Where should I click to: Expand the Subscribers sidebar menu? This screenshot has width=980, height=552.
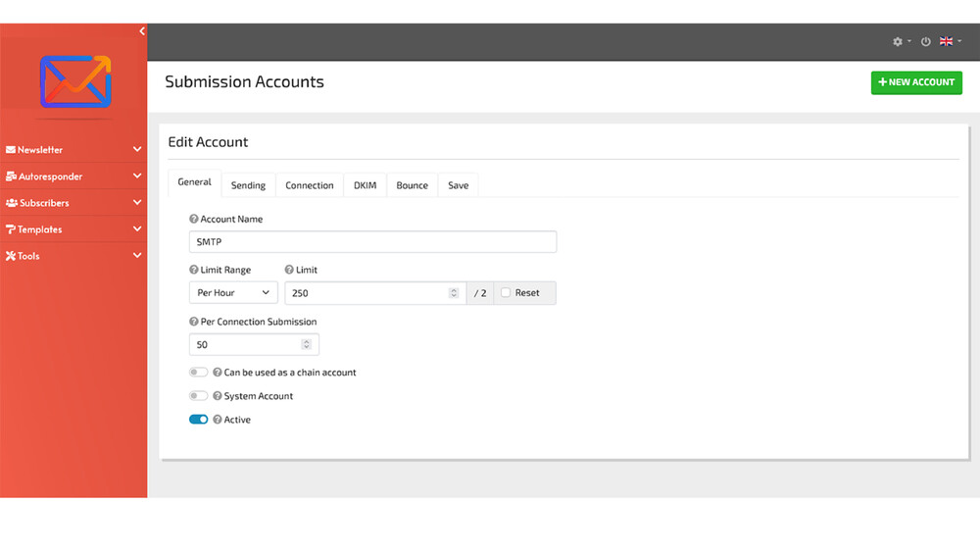pos(73,203)
